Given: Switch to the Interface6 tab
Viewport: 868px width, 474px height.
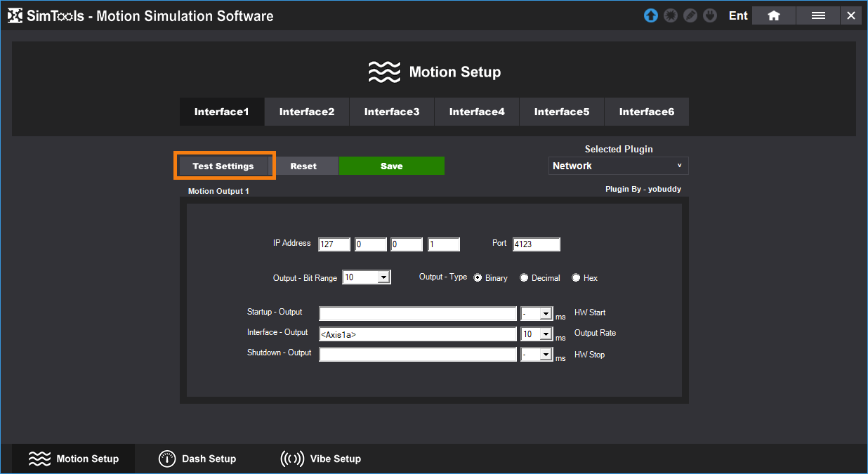Looking at the screenshot, I should click(647, 112).
